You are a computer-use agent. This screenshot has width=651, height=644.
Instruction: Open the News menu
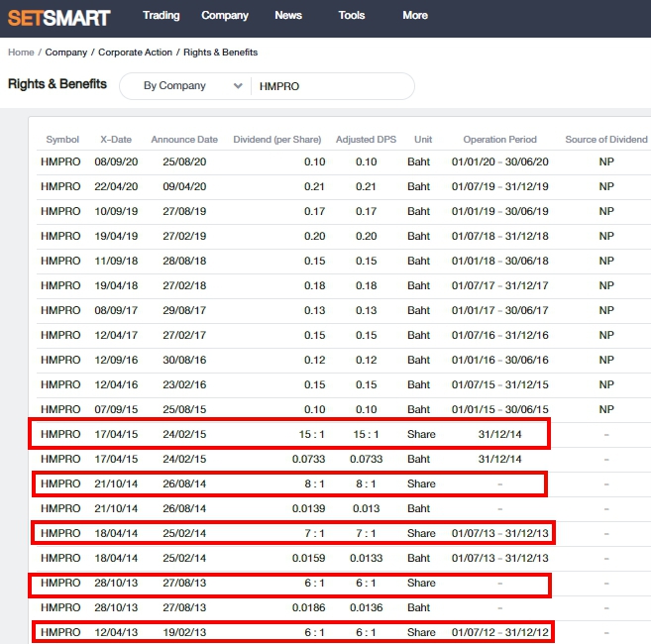click(288, 16)
